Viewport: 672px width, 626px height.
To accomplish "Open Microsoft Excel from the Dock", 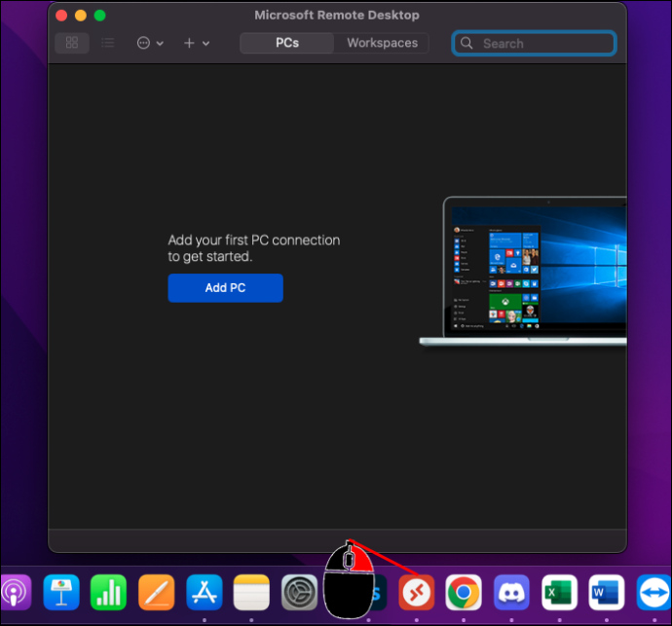I will coord(559,593).
